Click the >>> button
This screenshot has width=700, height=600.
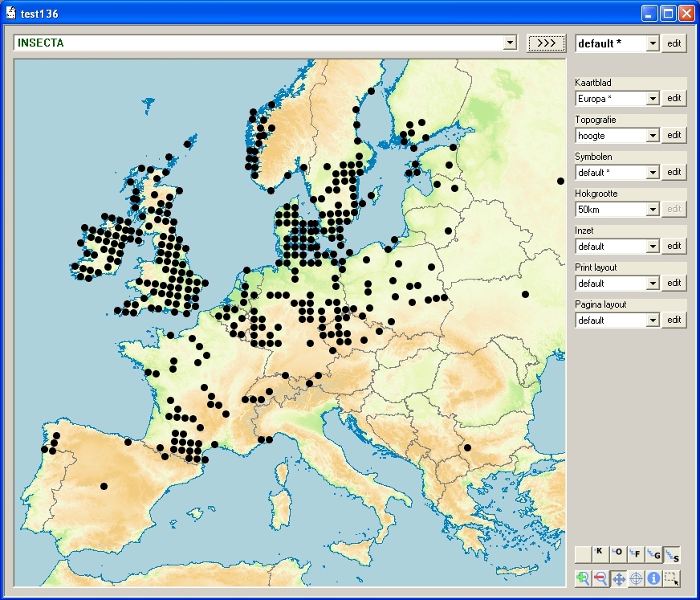coord(546,43)
